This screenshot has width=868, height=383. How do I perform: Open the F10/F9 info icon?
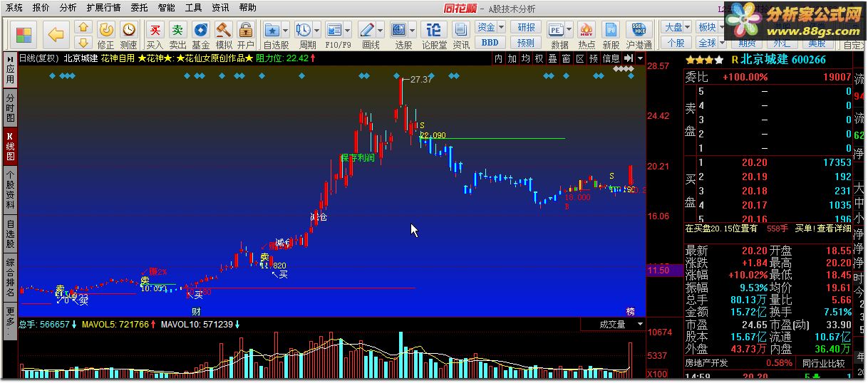click(x=334, y=30)
